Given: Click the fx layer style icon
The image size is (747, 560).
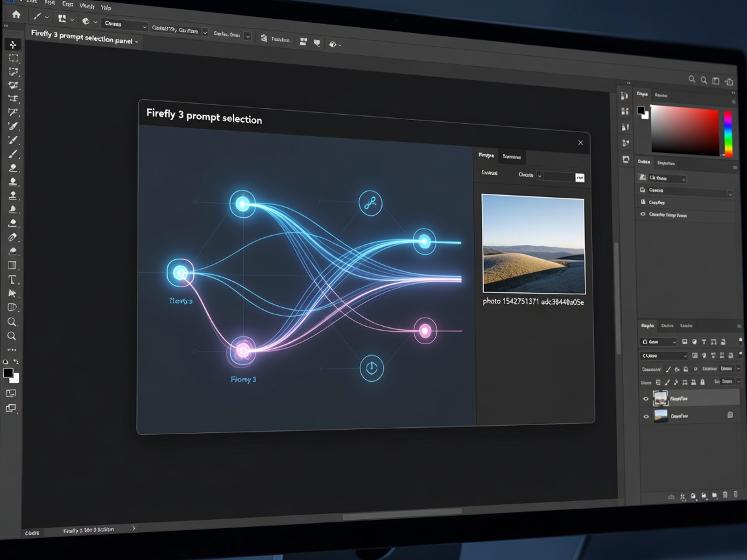Looking at the screenshot, I should 683,496.
